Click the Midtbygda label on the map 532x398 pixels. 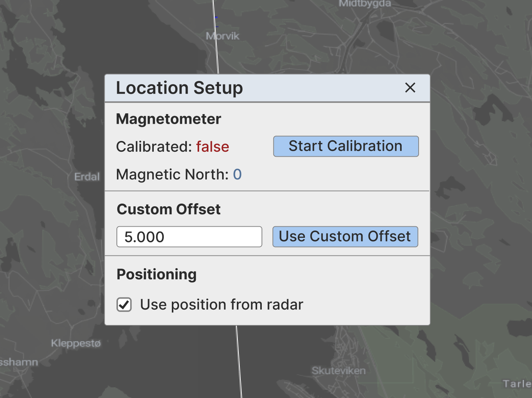coord(365,4)
